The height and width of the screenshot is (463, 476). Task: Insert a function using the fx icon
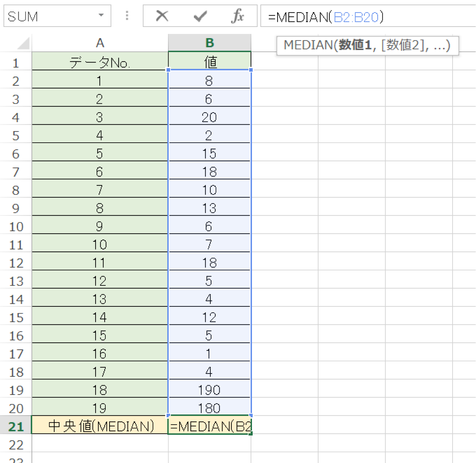[238, 16]
